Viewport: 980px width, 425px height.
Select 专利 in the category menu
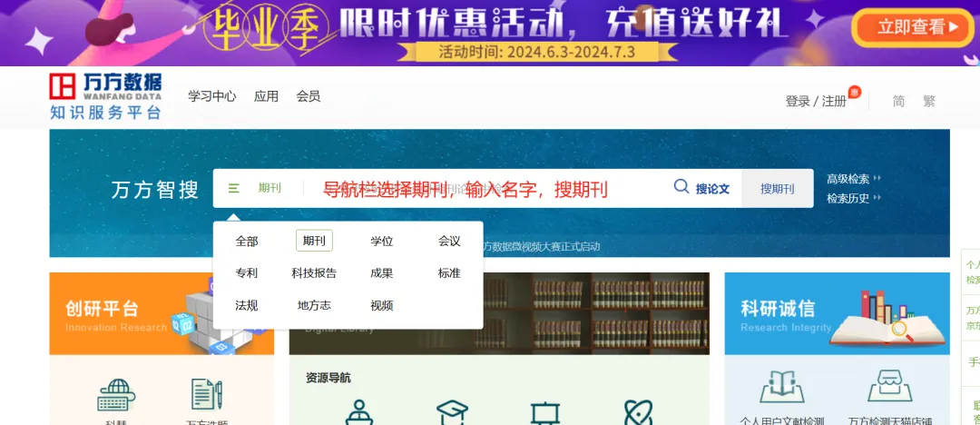(246, 273)
